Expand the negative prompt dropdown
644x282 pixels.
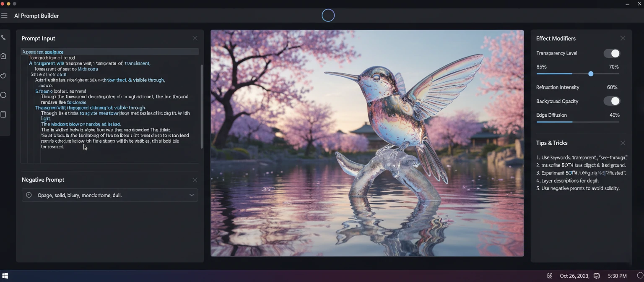click(x=192, y=195)
